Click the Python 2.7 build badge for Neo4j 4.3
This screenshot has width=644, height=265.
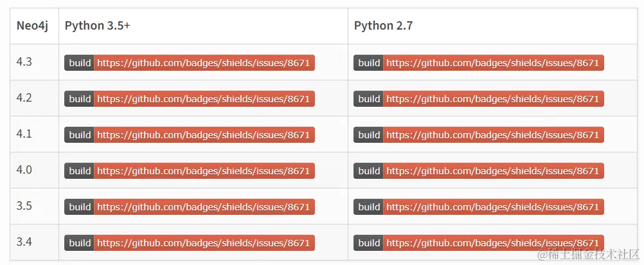[479, 63]
